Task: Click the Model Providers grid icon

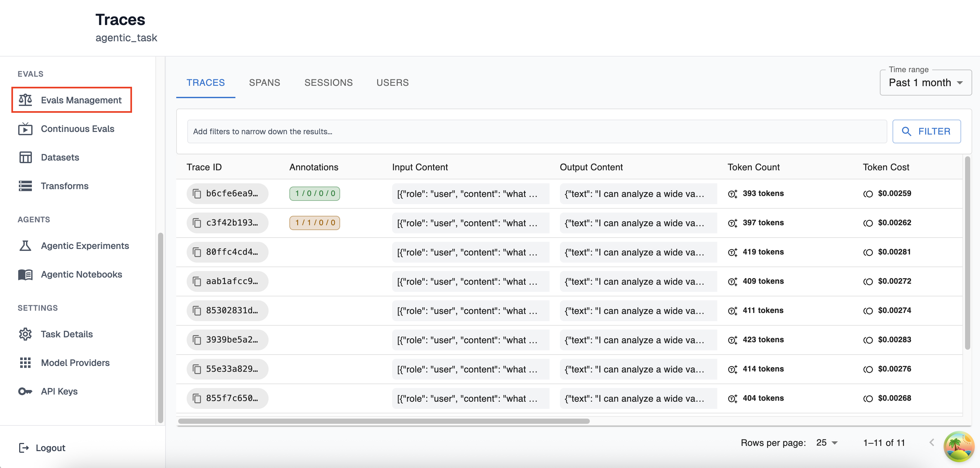Action: 25,363
